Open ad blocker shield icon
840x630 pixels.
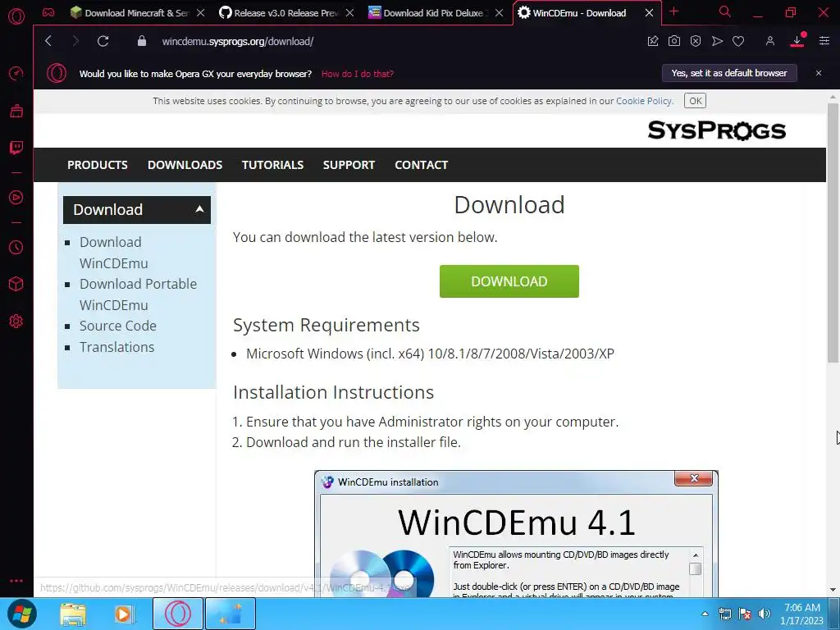coord(696,41)
